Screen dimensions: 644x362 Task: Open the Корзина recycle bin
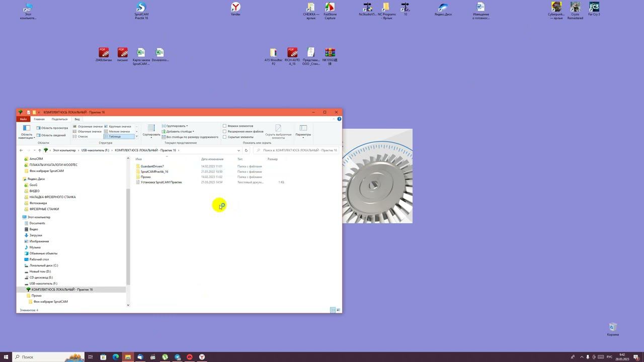pos(613,329)
